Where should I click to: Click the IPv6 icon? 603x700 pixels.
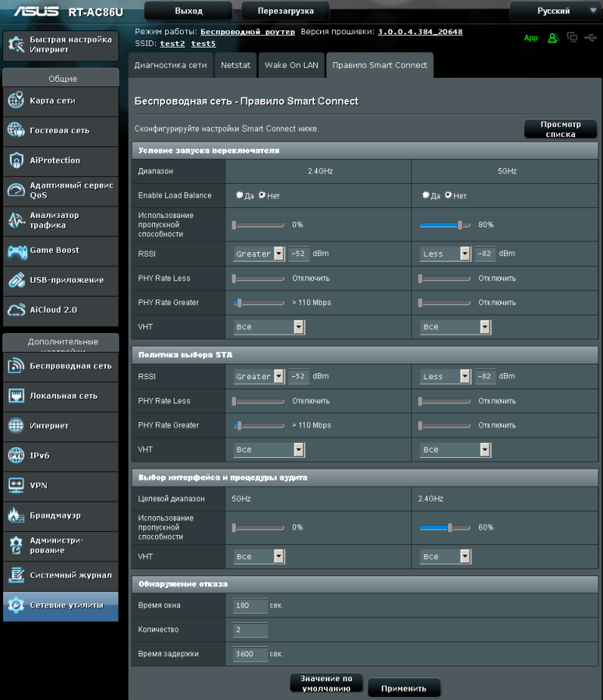(x=16, y=456)
